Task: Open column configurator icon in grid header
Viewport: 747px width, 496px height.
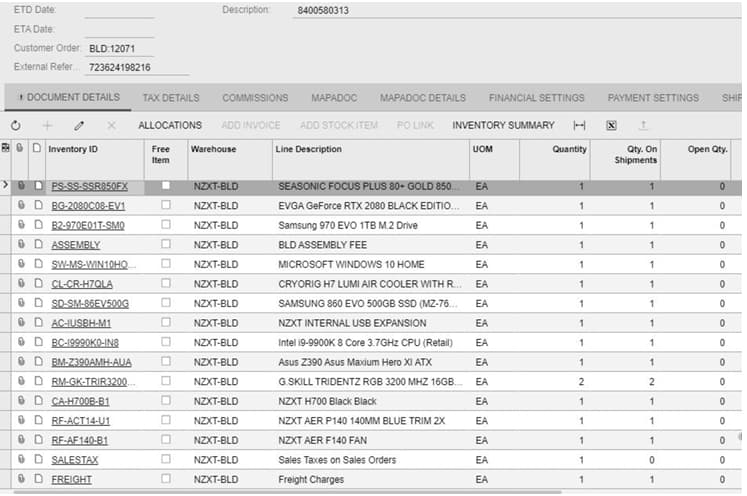Action: pyautogui.click(x=6, y=148)
